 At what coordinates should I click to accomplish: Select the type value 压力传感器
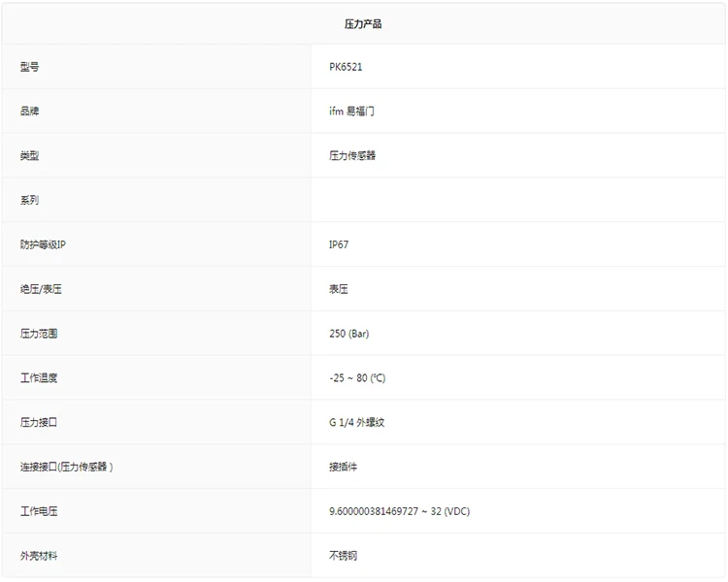coord(352,155)
